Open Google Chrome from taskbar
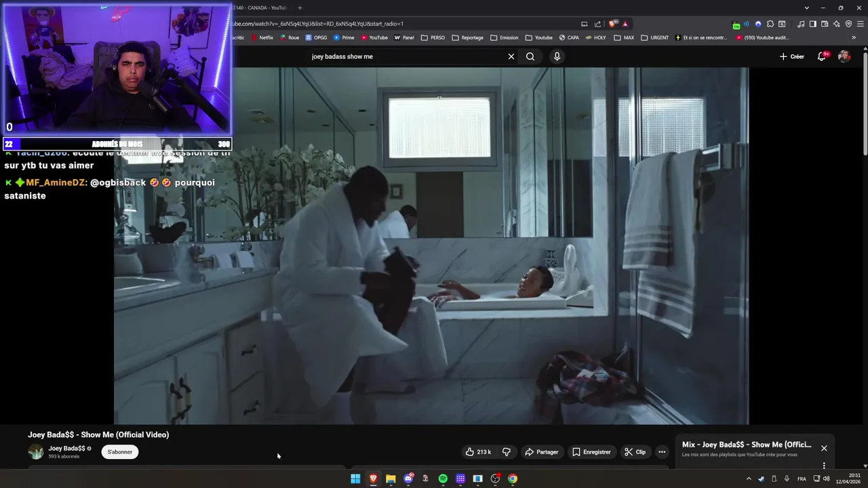The image size is (868, 488). 513,479
